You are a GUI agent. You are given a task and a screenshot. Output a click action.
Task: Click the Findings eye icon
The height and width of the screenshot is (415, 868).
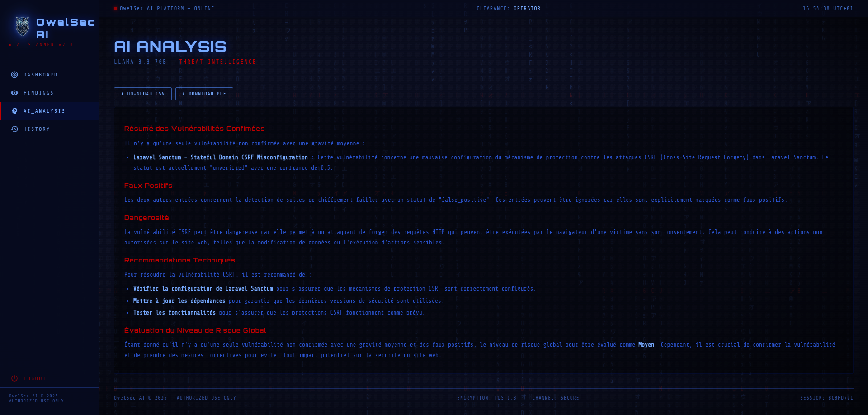point(14,93)
